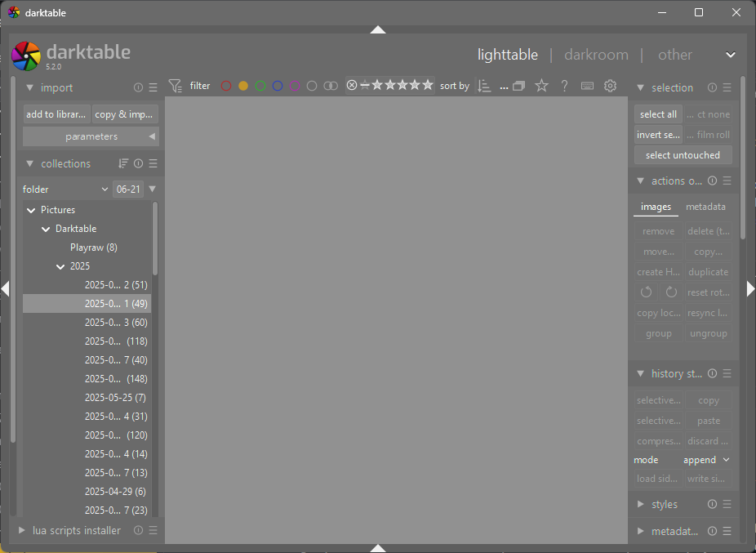Click the 06-21 collection search field
This screenshot has width=756, height=553.
click(128, 190)
